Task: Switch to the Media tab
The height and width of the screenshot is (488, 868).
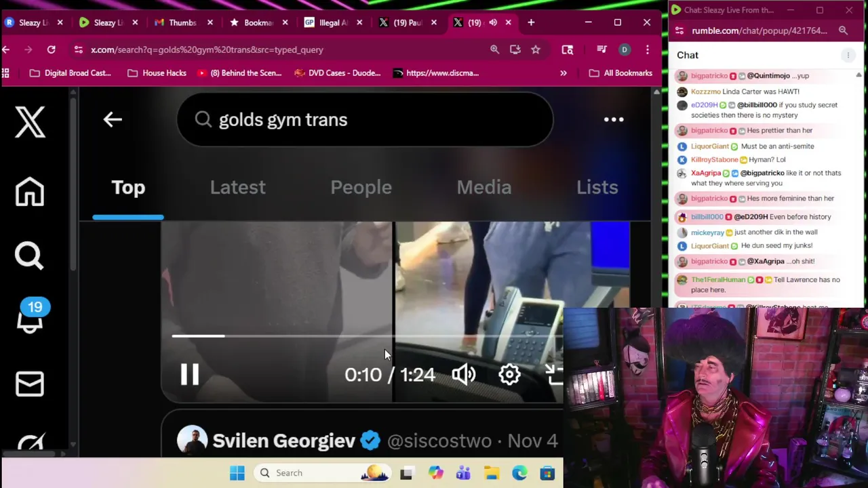Action: [x=484, y=187]
